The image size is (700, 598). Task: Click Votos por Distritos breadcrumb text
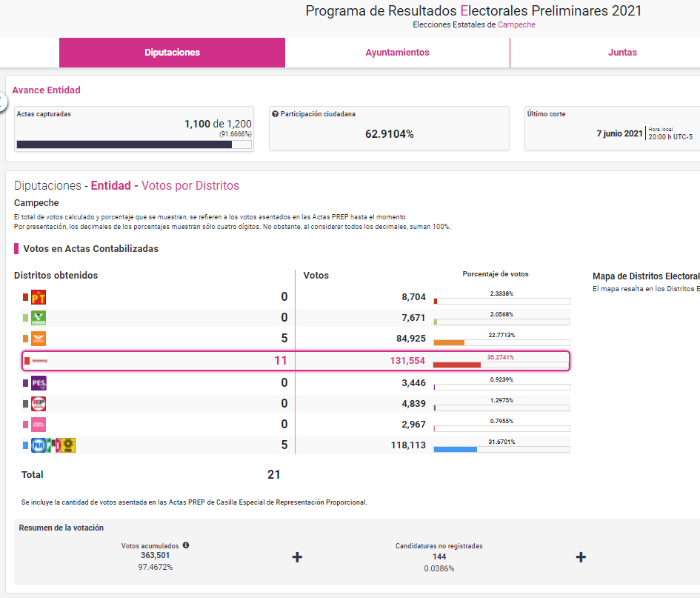[x=190, y=186]
